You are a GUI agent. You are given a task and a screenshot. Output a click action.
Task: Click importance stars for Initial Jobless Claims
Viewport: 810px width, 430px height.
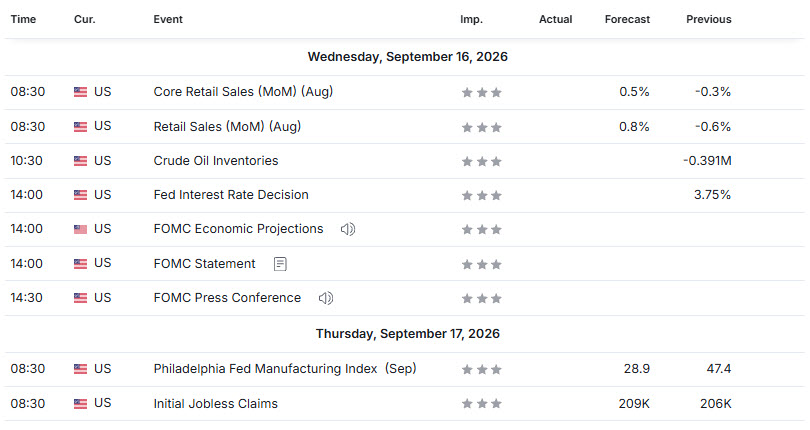coord(481,404)
